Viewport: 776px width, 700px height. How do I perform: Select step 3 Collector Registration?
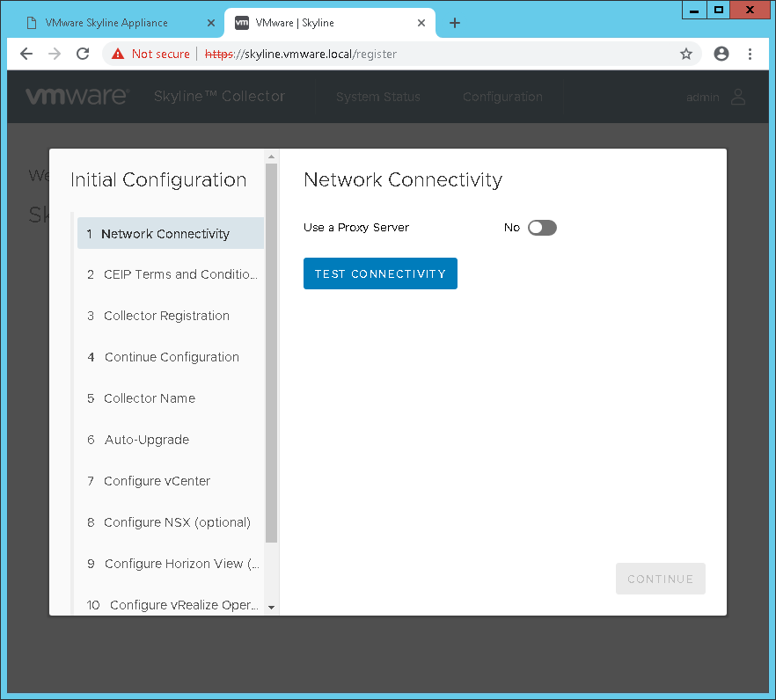[171, 316]
